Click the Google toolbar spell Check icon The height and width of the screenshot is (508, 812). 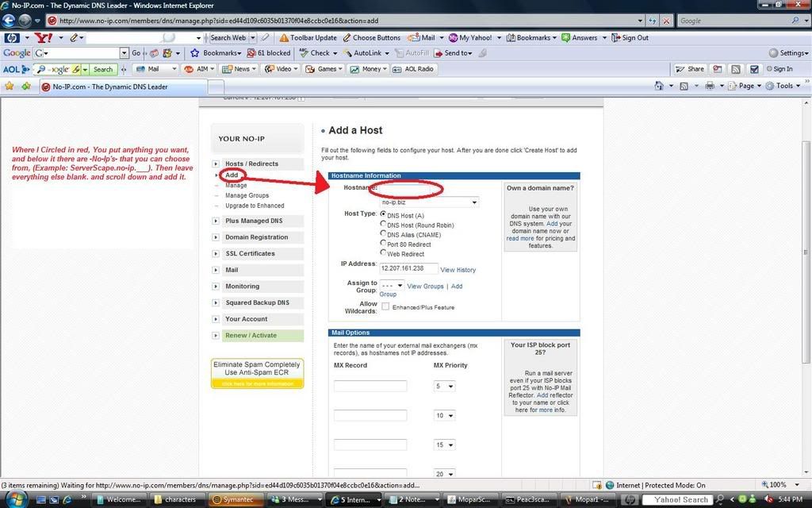(x=304, y=53)
